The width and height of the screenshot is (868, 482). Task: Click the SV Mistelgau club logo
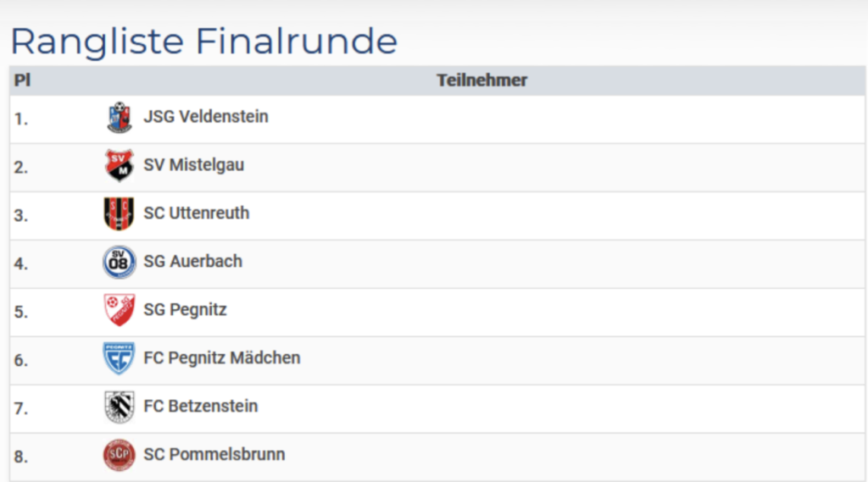pyautogui.click(x=120, y=165)
